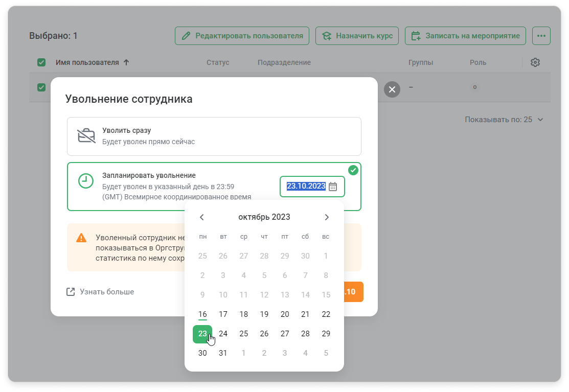Select October 21 in the calendar
569x392 pixels.
click(305, 314)
